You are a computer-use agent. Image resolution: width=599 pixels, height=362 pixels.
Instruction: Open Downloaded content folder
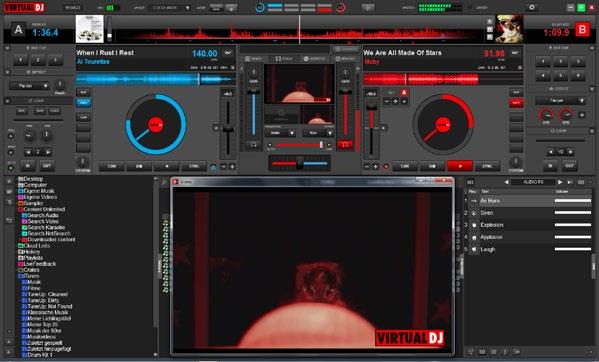49,240
